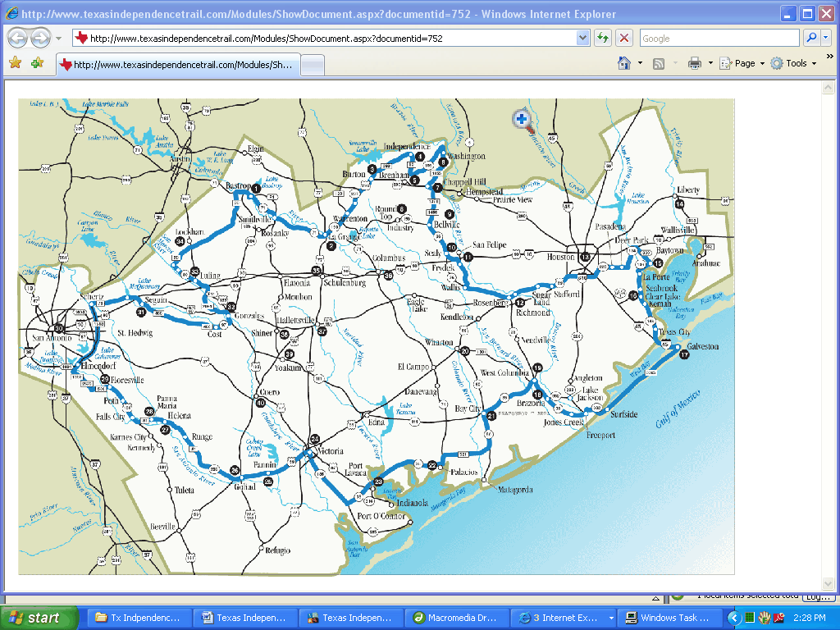Switch to Macromedia Dreamweaver taskbar button
The height and width of the screenshot is (630, 840).
[x=455, y=618]
